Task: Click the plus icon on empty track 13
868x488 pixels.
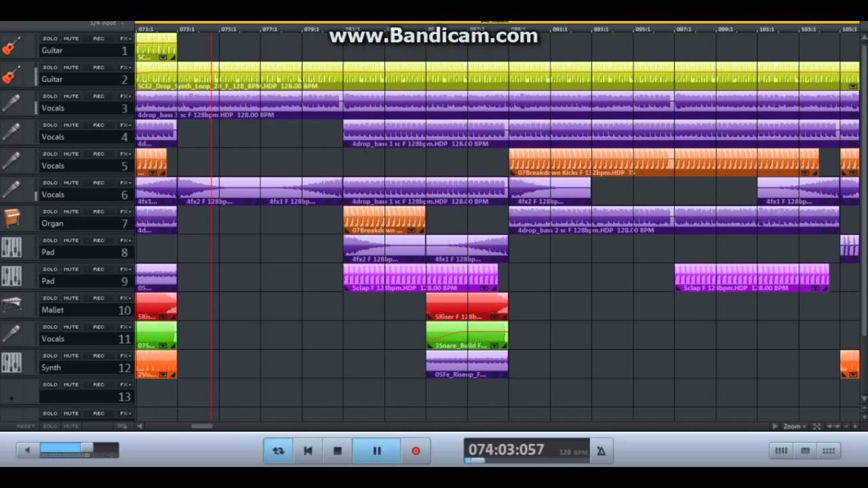Action: 11,398
